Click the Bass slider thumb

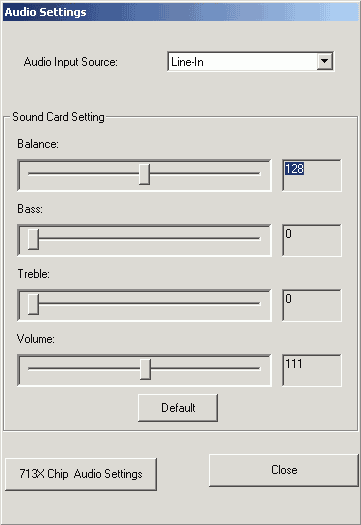pos(33,239)
